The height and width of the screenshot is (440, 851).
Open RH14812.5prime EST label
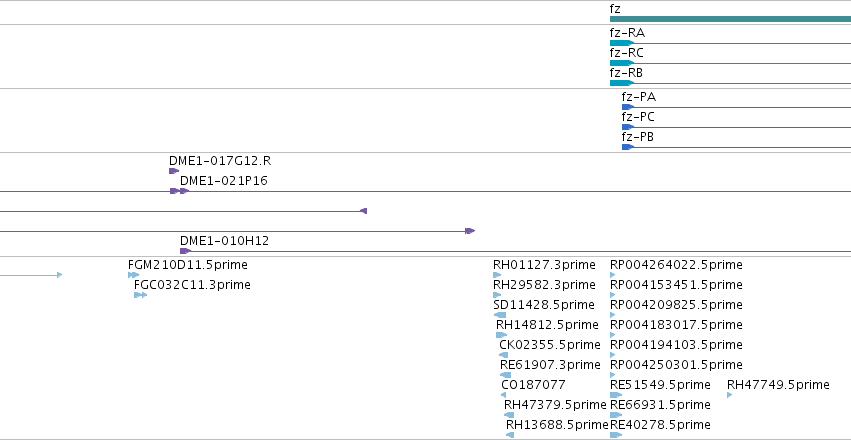click(x=547, y=324)
